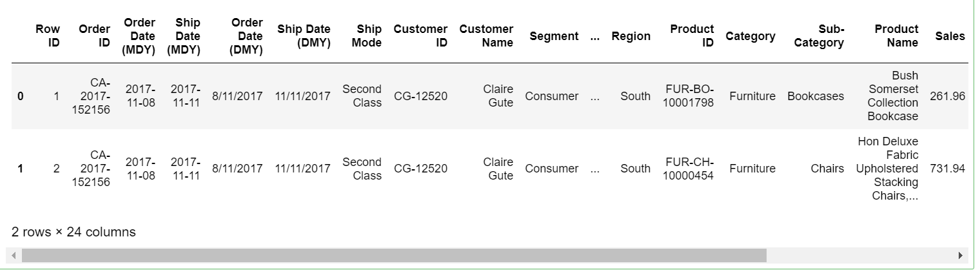Click the scrollbar right arrow
Image resolution: width=980 pixels, height=270 pixels.
pos(961,256)
